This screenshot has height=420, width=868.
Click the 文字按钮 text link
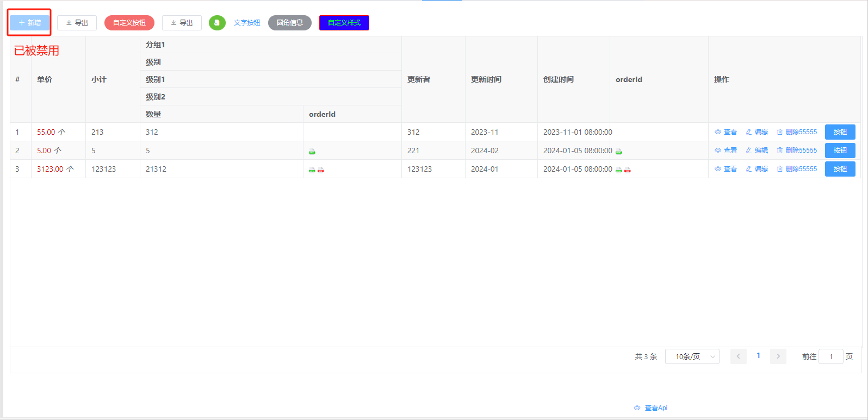(247, 23)
